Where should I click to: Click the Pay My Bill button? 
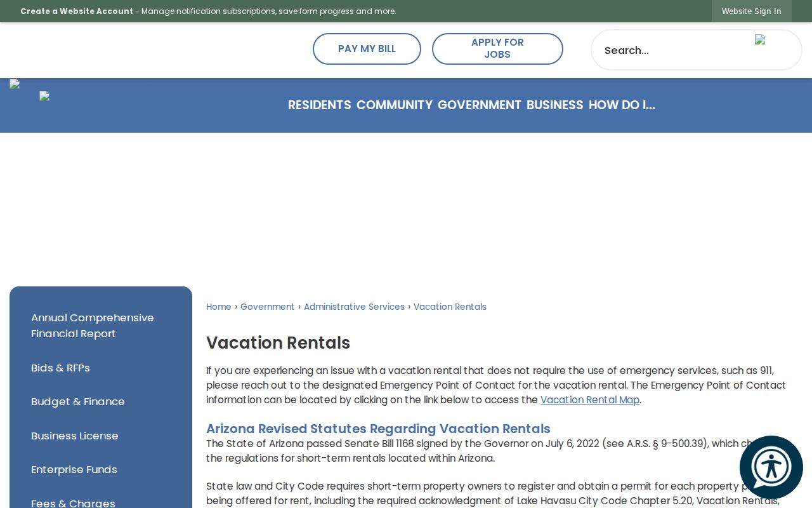(367, 49)
